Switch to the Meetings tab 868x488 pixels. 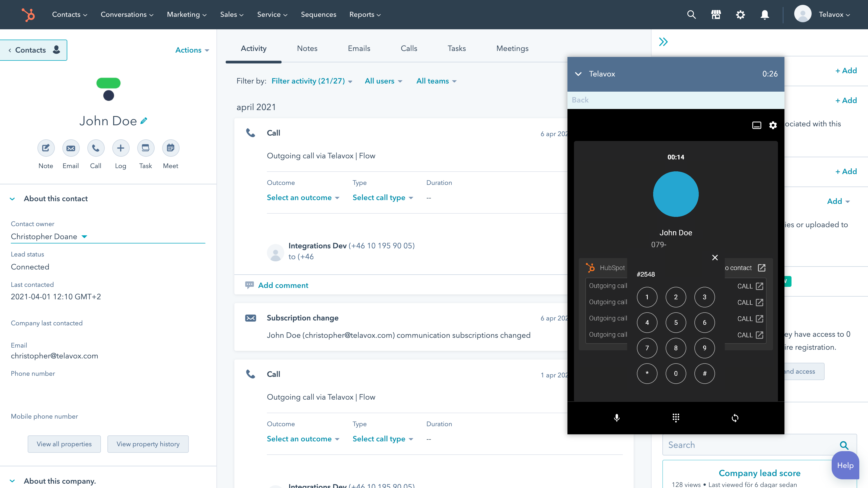point(512,49)
